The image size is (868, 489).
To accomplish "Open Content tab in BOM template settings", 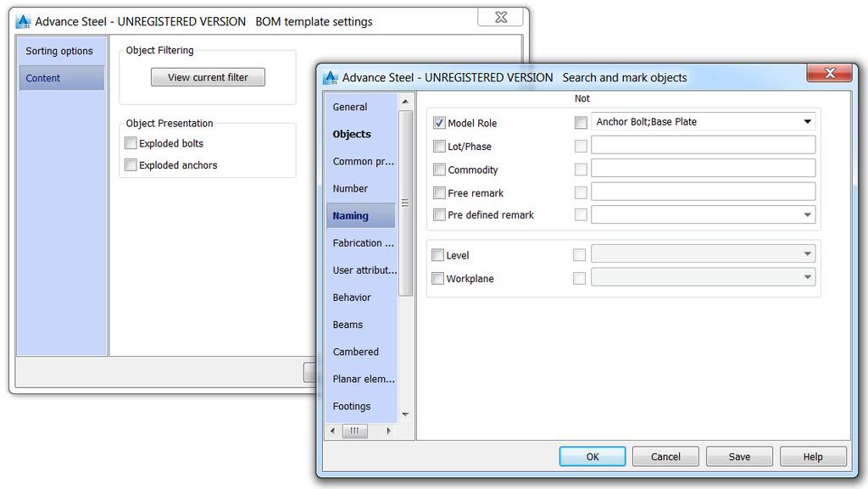I will (x=61, y=78).
